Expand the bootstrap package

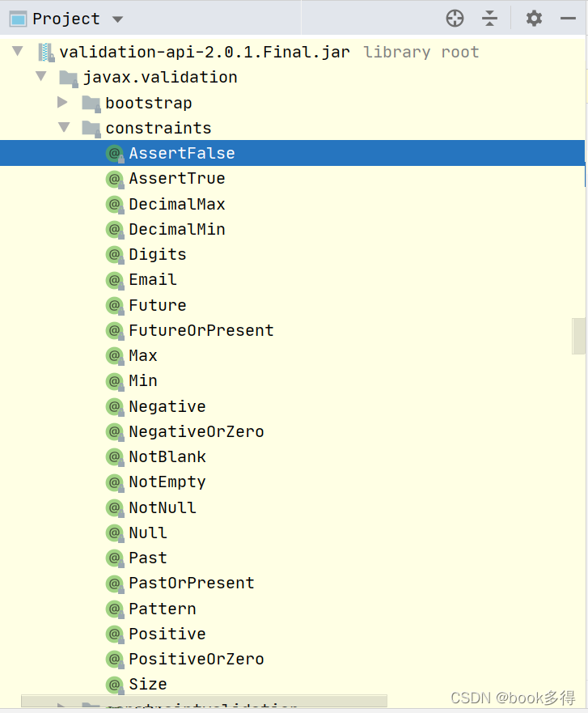(62, 102)
